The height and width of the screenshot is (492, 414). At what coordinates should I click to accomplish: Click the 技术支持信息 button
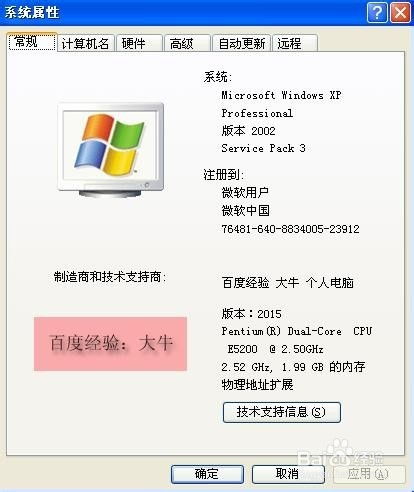[282, 412]
